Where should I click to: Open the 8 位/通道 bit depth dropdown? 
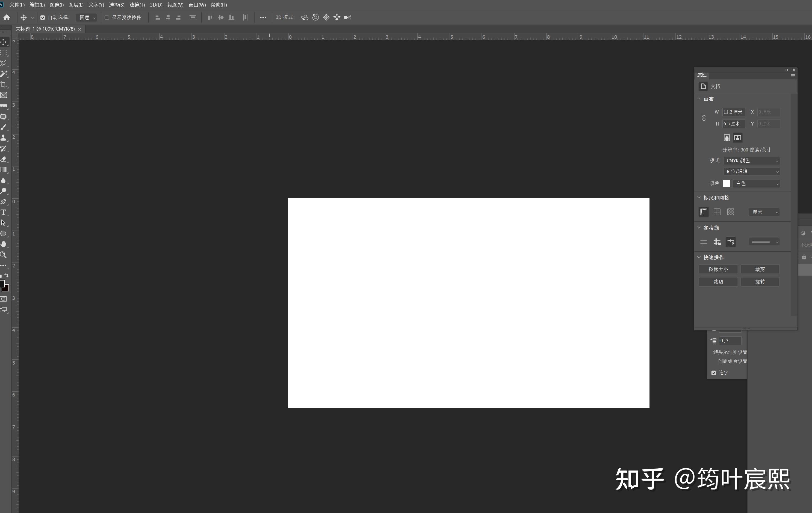752,171
